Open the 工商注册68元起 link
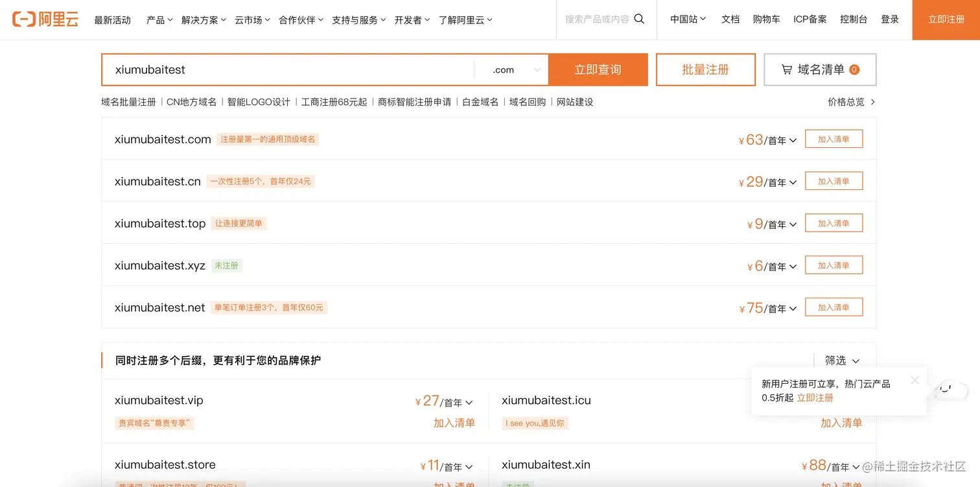Image resolution: width=980 pixels, height=487 pixels. click(x=334, y=102)
